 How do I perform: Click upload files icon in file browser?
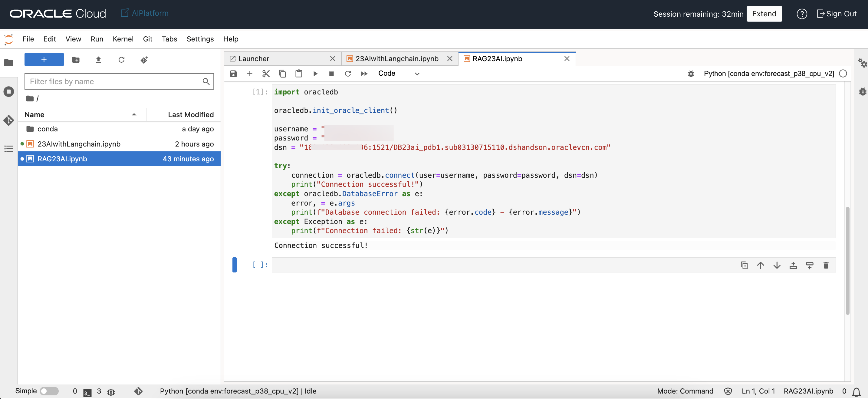[98, 60]
